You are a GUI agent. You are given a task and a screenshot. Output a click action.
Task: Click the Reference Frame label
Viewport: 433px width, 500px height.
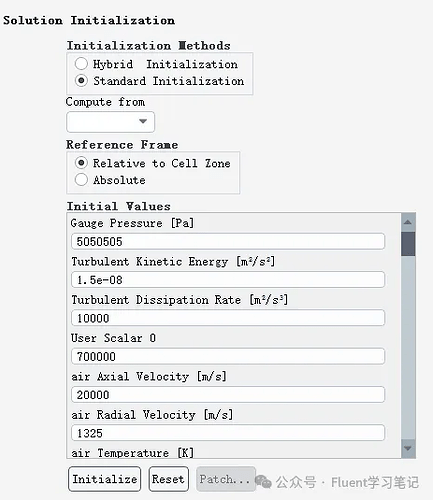click(122, 145)
